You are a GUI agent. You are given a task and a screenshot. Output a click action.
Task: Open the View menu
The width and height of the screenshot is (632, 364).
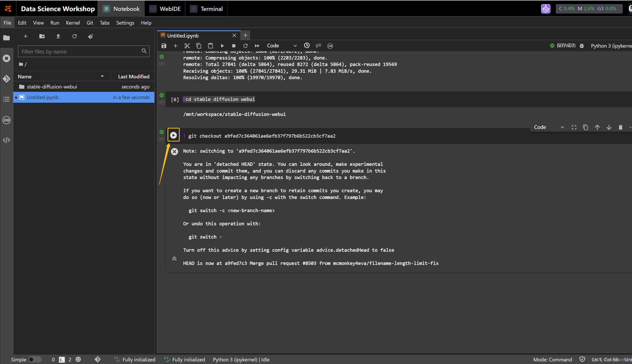tap(38, 23)
